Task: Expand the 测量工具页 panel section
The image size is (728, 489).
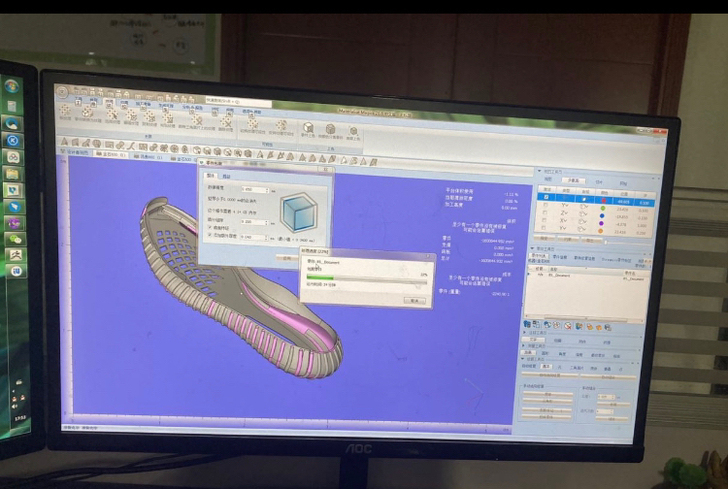Action: (x=525, y=346)
